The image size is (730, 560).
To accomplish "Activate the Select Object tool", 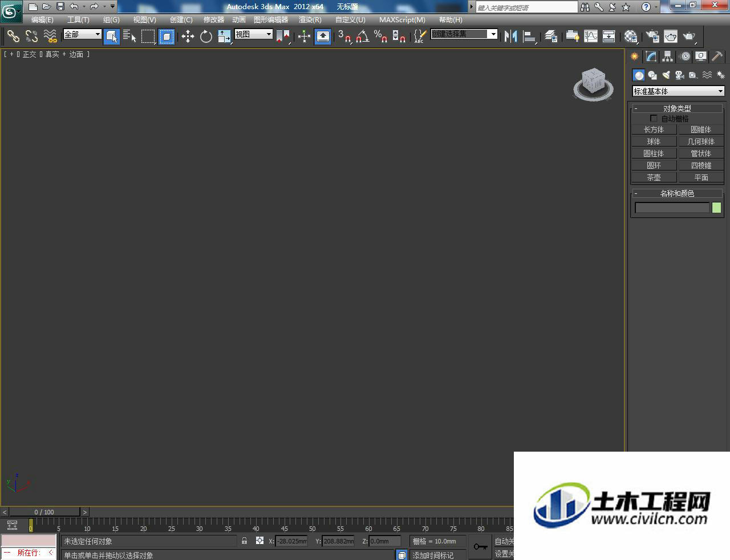I will pos(112,36).
